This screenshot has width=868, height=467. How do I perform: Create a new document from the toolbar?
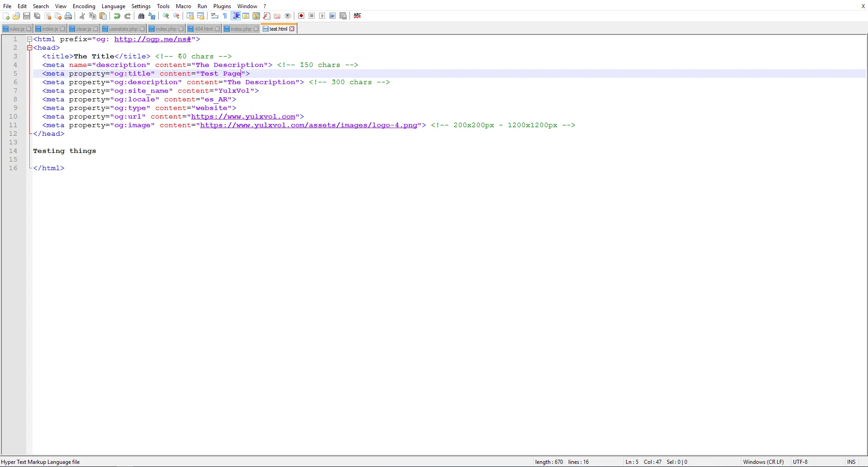tap(6, 16)
